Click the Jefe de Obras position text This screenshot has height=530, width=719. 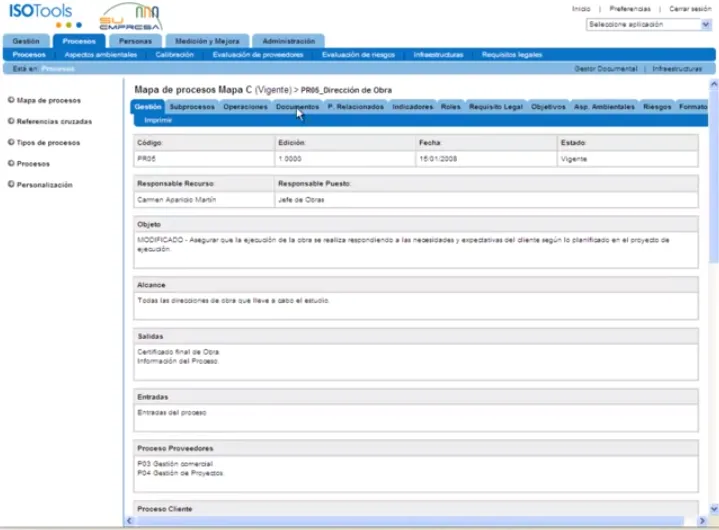tap(301, 200)
